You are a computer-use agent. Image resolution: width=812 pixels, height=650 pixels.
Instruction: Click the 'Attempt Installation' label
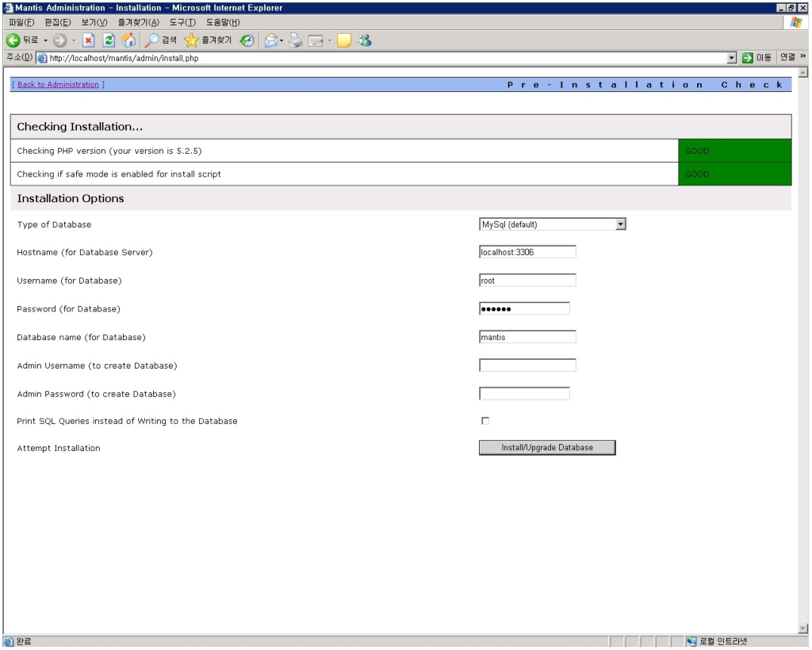click(59, 448)
